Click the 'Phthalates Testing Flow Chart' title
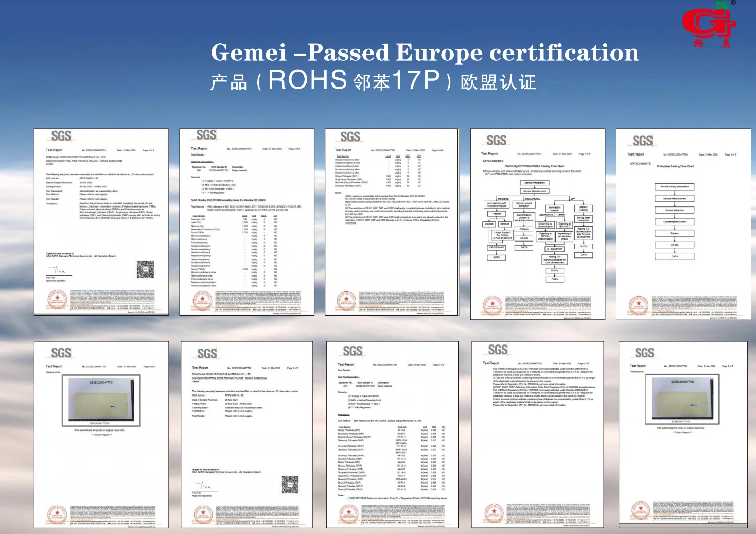756x534 pixels. 675,166
